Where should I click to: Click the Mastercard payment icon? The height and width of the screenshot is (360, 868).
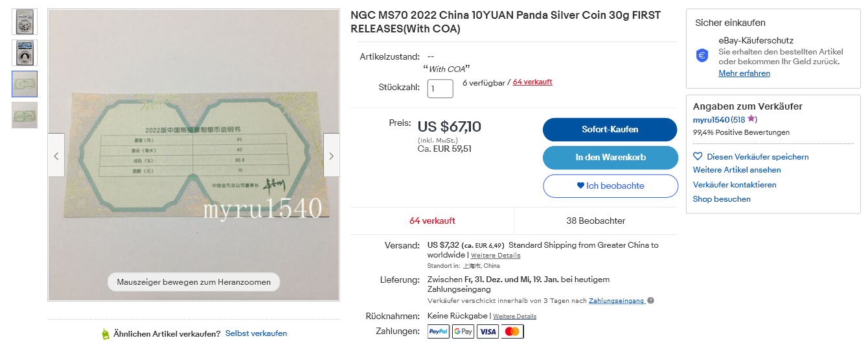coord(512,331)
